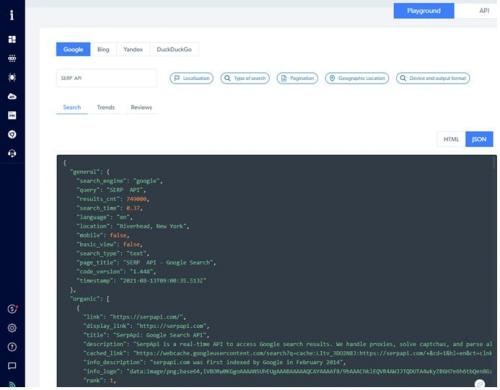Open the settings gear icon in sidebar
Screen dimensions: 500x390
coord(12,328)
